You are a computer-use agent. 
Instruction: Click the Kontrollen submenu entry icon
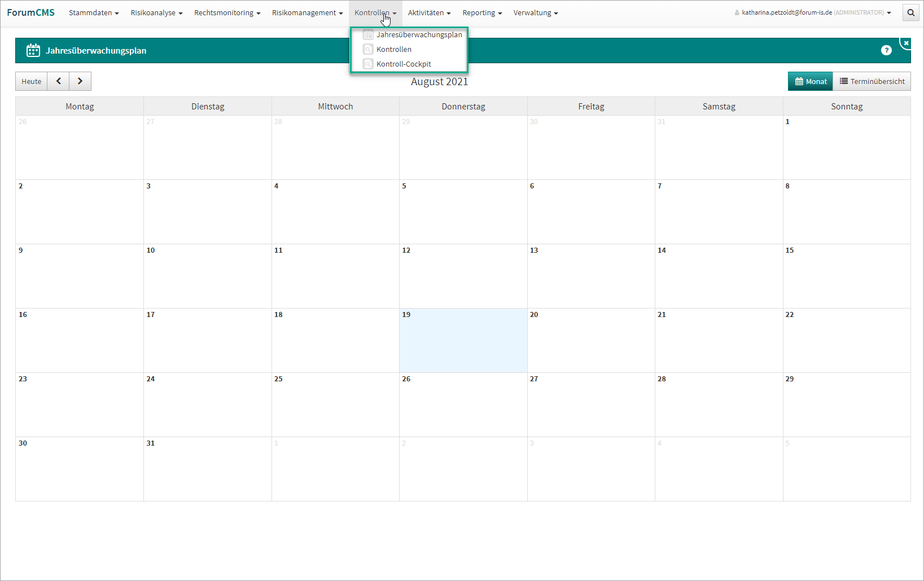[368, 49]
